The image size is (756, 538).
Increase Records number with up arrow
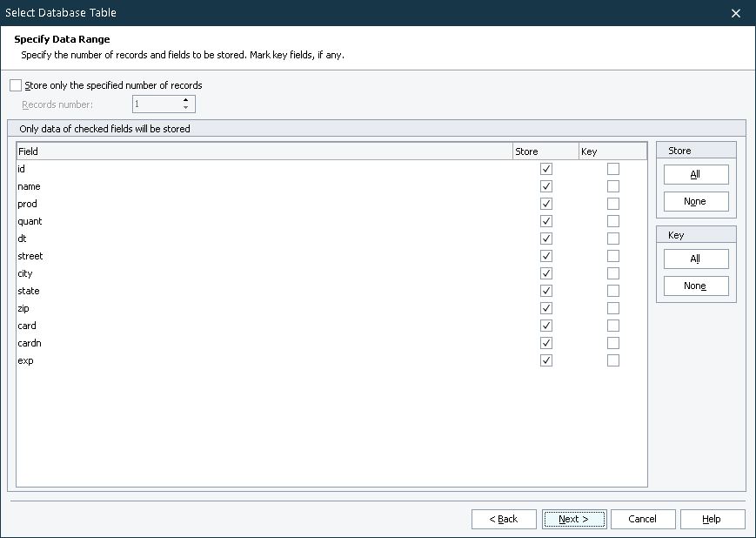click(185, 100)
